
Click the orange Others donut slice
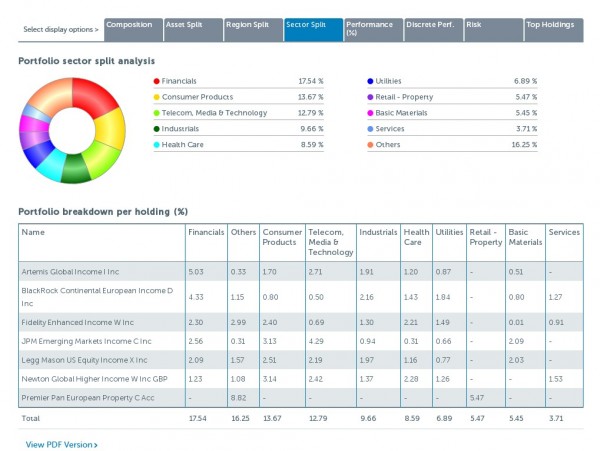tap(52, 96)
